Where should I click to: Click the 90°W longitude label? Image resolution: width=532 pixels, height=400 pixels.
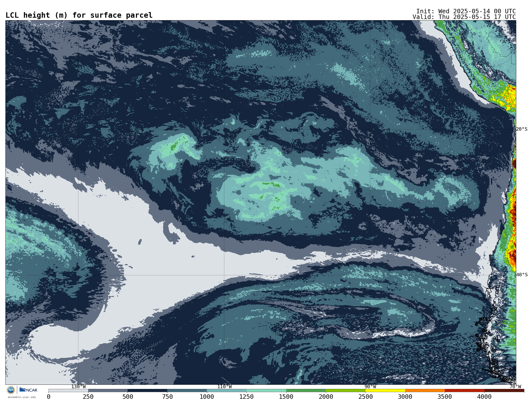pyautogui.click(x=370, y=387)
